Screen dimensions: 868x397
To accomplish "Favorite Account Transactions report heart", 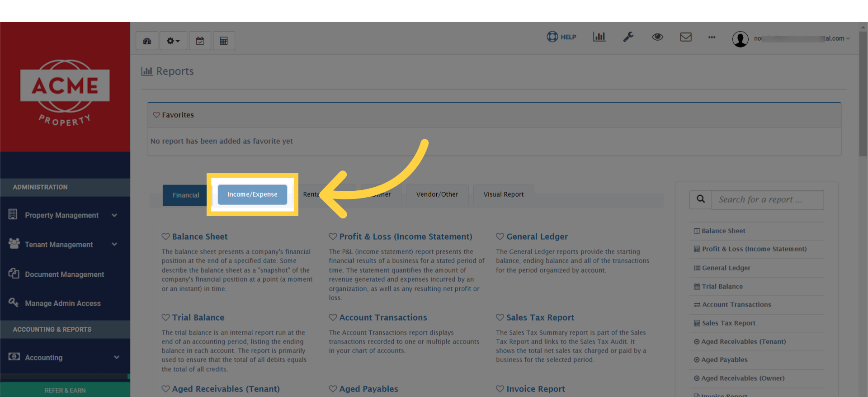I will tap(333, 317).
